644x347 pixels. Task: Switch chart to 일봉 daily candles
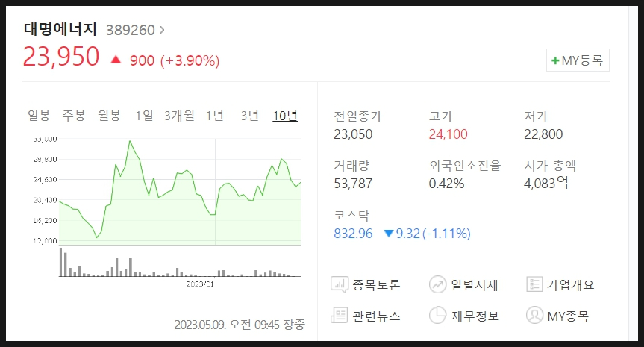tap(39, 116)
